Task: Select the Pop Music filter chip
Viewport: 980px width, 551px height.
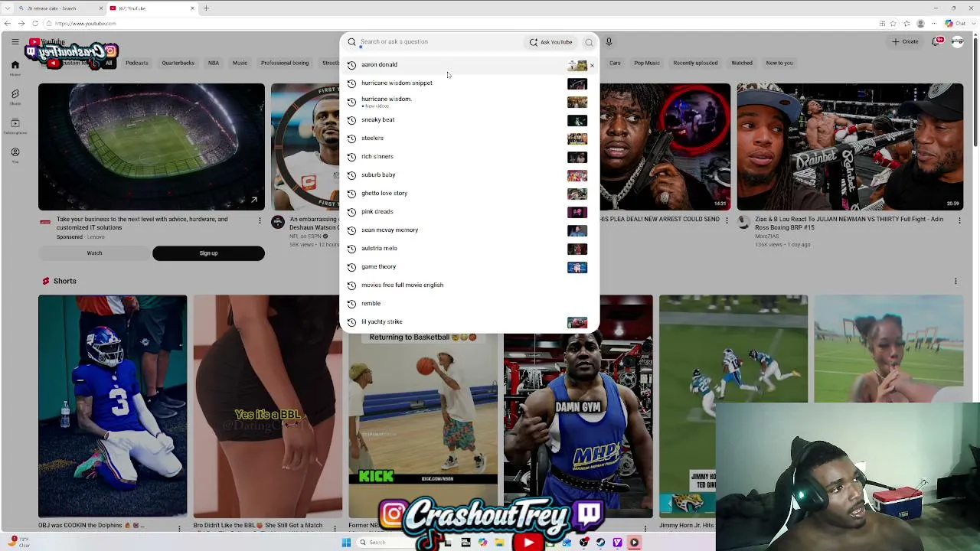Action: pyautogui.click(x=647, y=64)
